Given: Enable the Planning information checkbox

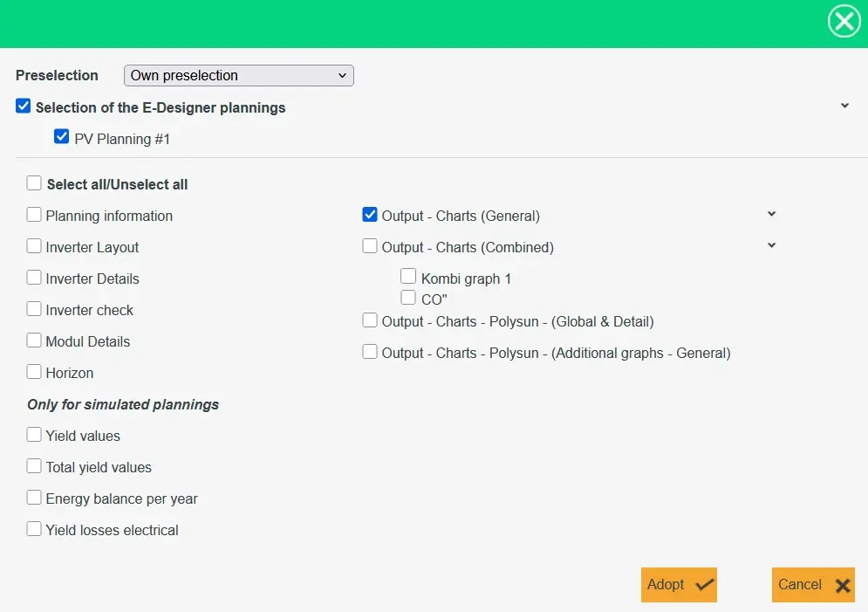Looking at the screenshot, I should [34, 215].
